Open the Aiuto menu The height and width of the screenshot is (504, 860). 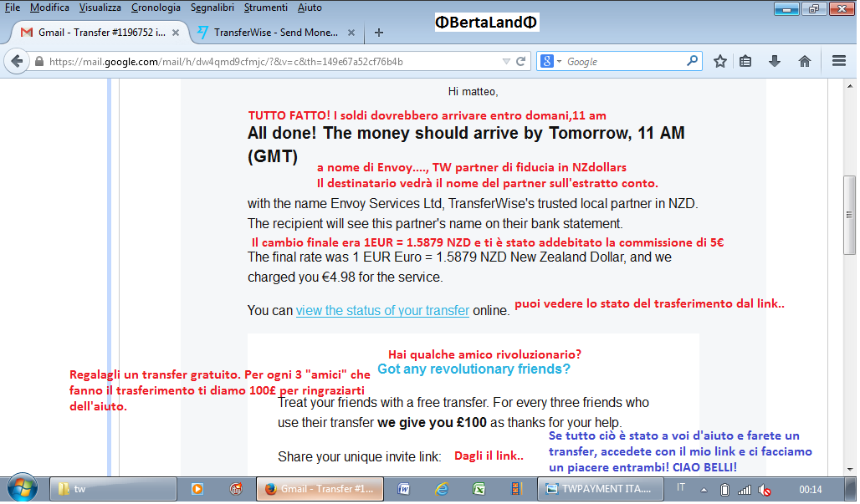310,8
